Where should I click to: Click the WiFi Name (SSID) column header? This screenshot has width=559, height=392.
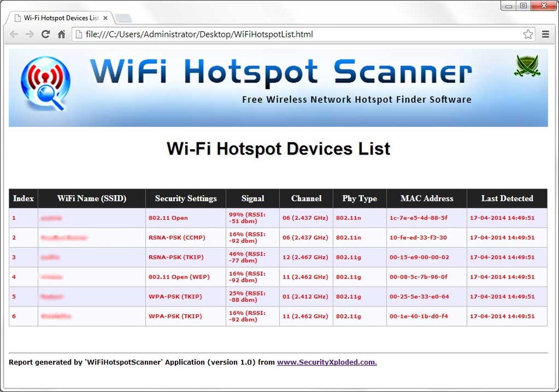[92, 198]
